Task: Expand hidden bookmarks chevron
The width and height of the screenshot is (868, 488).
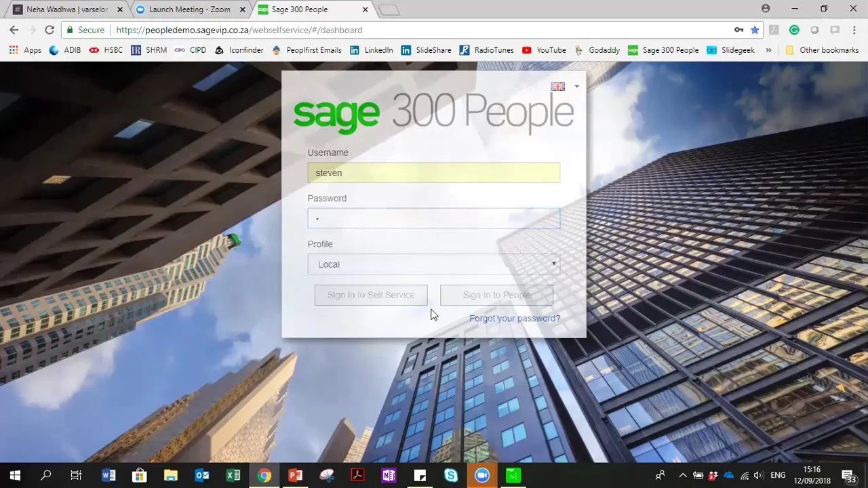Action: click(768, 50)
